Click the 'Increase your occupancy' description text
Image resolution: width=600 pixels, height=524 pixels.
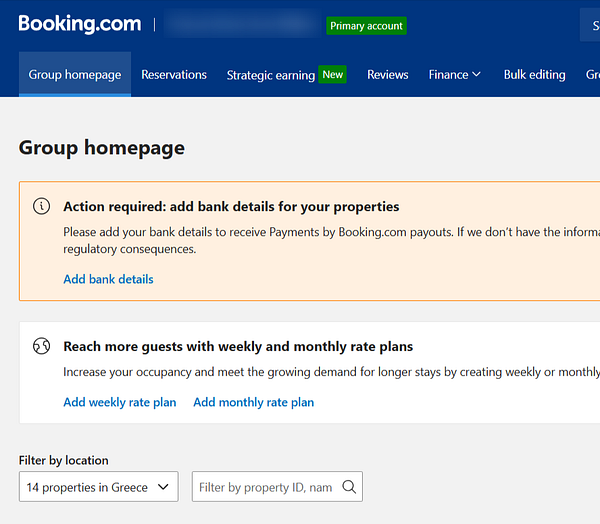point(331,372)
